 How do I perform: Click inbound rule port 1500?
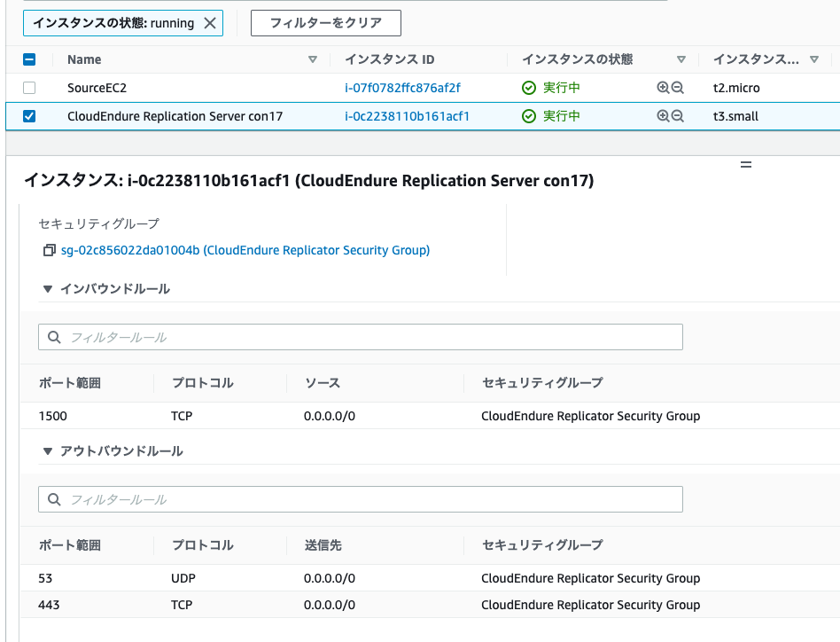tap(52, 416)
